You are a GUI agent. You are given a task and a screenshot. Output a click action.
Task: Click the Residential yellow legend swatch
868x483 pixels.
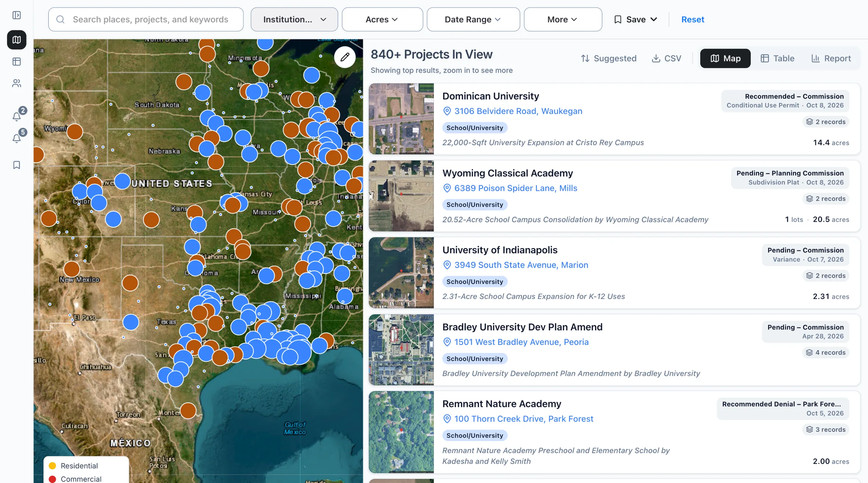tap(52, 466)
